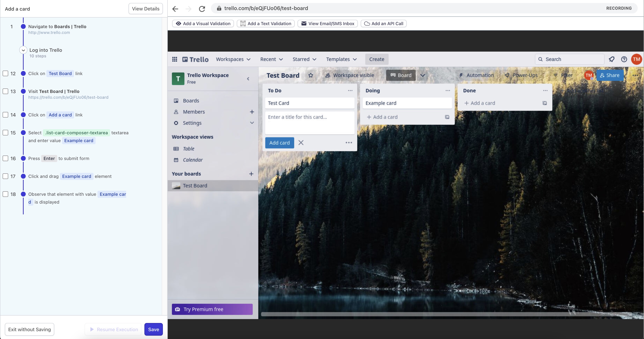
Task: Tick the checkbox beside step 18
Action: tap(6, 194)
